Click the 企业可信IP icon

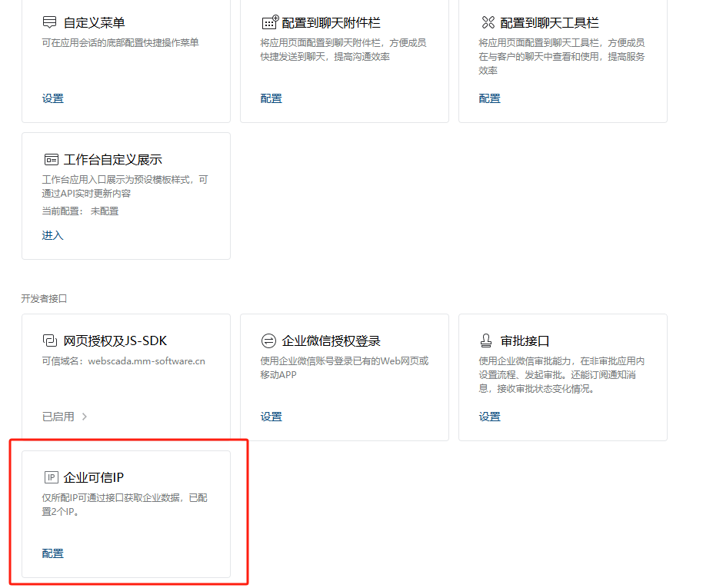51,477
